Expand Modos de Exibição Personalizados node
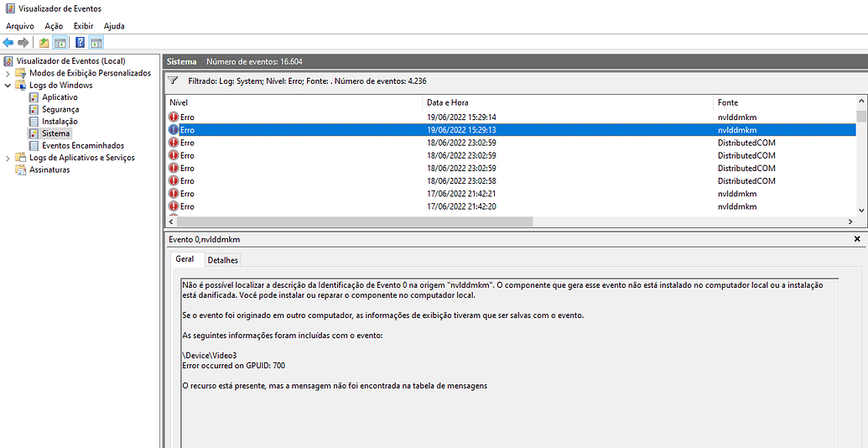This screenshot has height=448, width=868. [8, 73]
